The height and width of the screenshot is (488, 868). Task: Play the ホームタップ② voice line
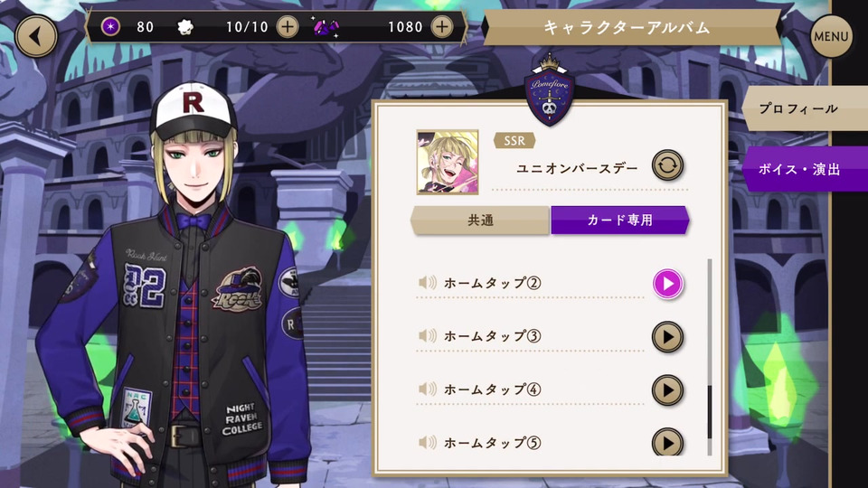tap(667, 284)
